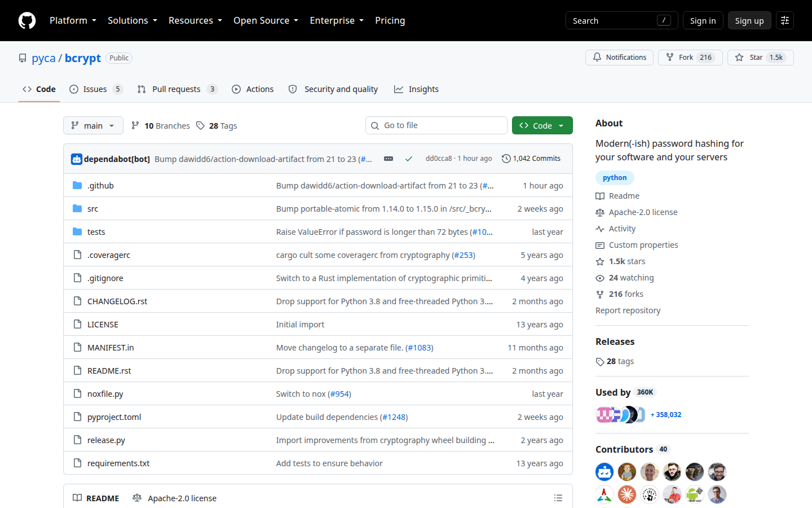Click the tests folder icon
Screen dimensions: 812x508
coord(77,231)
